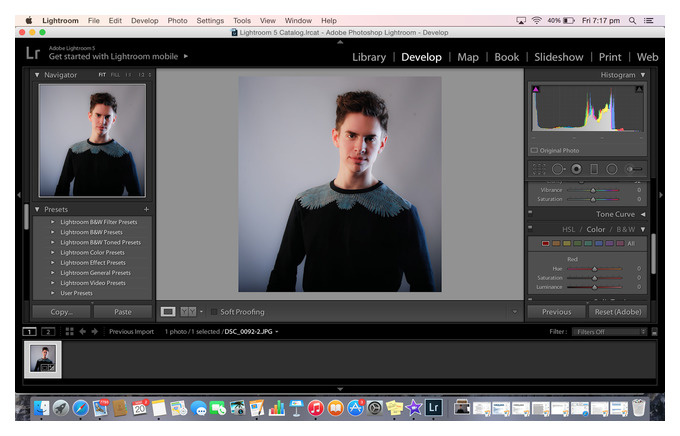Select the photo thumbnail in filmstrip
The width and height of the screenshot is (680, 436).
42,359
